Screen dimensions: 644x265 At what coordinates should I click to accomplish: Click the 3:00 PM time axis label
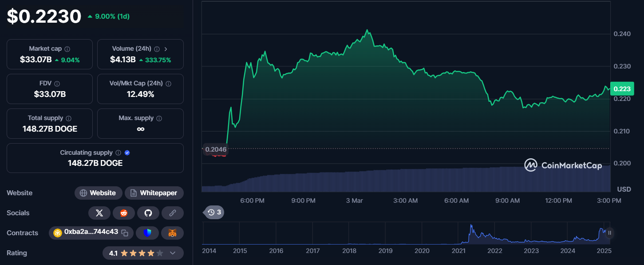click(x=609, y=201)
